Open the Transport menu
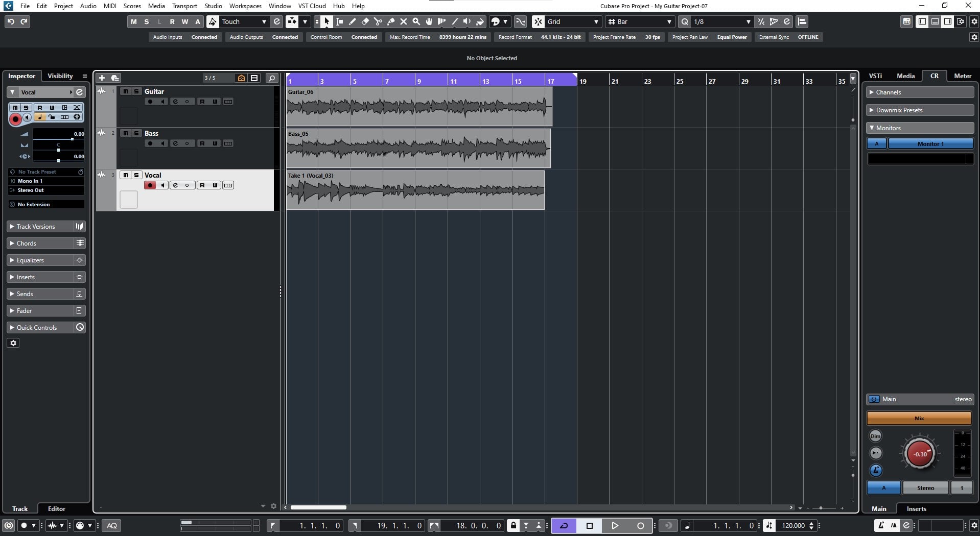 click(x=184, y=6)
